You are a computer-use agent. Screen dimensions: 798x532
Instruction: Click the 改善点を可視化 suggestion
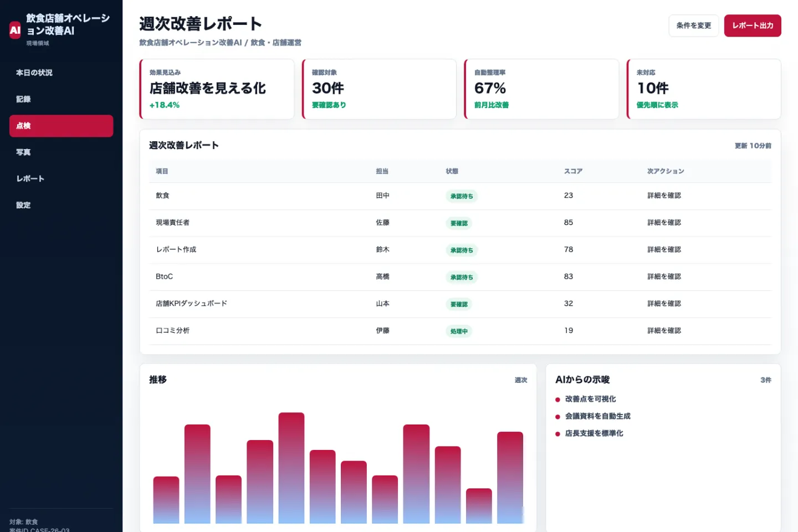[x=590, y=399]
